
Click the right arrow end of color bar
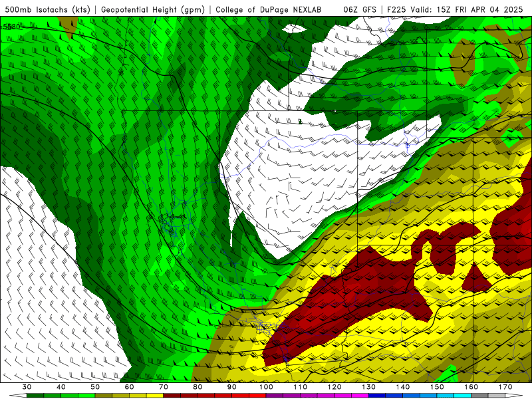[x=513, y=396]
